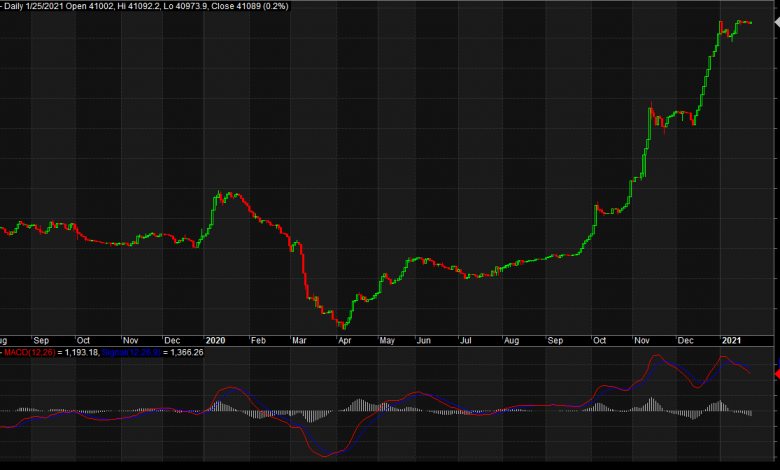
Task: Click the Oct label preceding the 2020 label
Action: [83, 341]
